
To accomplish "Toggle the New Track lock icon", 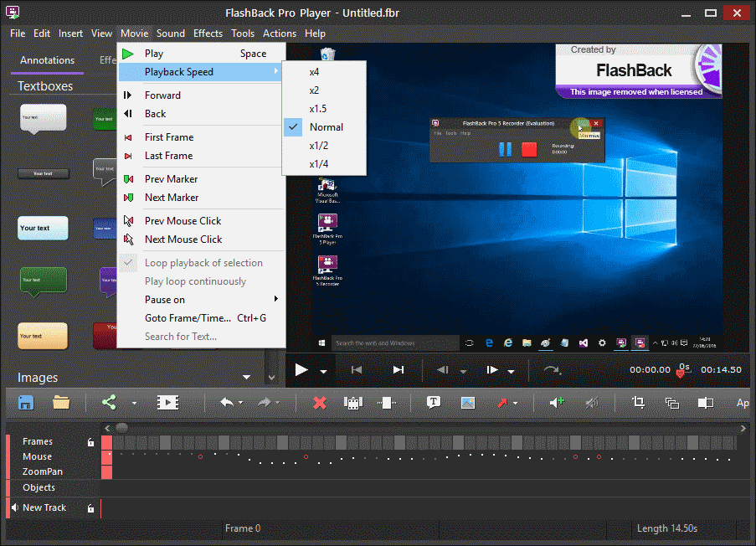I will 90,507.
